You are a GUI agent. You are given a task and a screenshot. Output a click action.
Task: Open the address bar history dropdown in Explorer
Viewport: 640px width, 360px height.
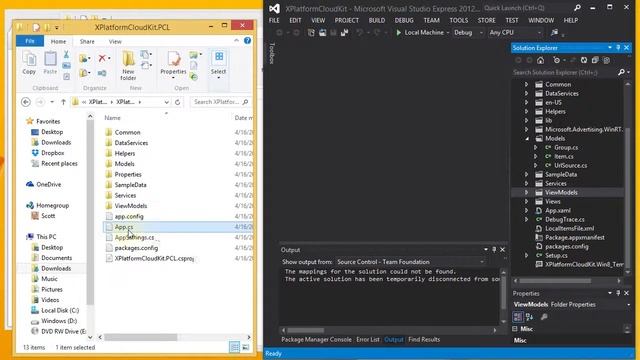pyautogui.click(x=167, y=102)
